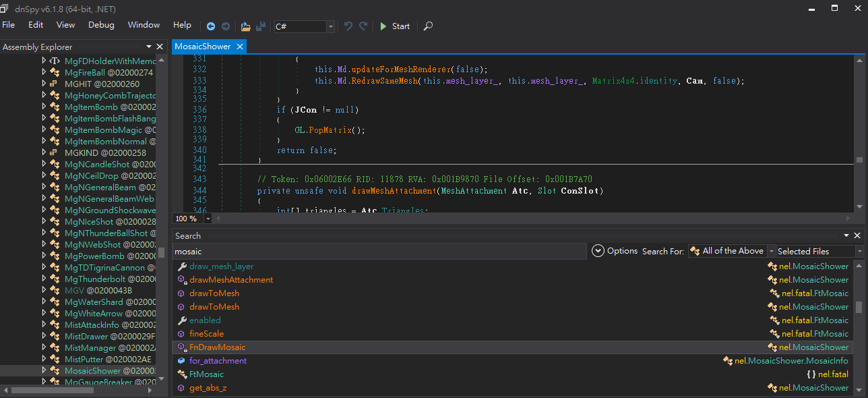
Task: Open the View menu
Action: pos(65,25)
